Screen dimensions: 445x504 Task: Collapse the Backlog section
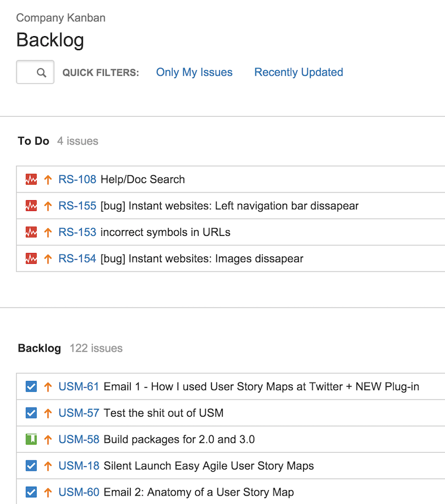coord(39,348)
